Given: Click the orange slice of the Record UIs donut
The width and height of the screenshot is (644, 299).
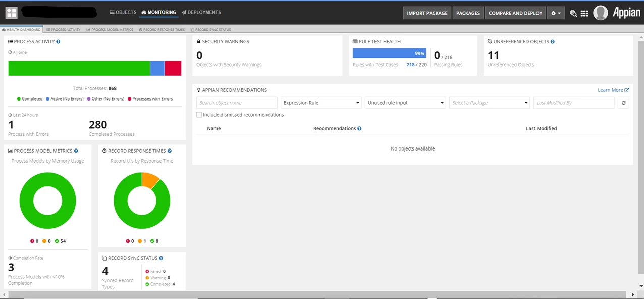Looking at the screenshot, I should (150, 179).
